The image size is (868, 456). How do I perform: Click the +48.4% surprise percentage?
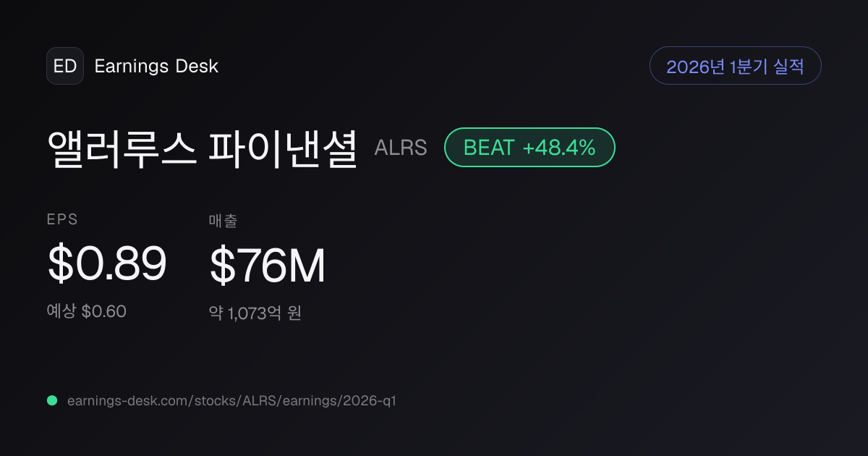point(559,148)
